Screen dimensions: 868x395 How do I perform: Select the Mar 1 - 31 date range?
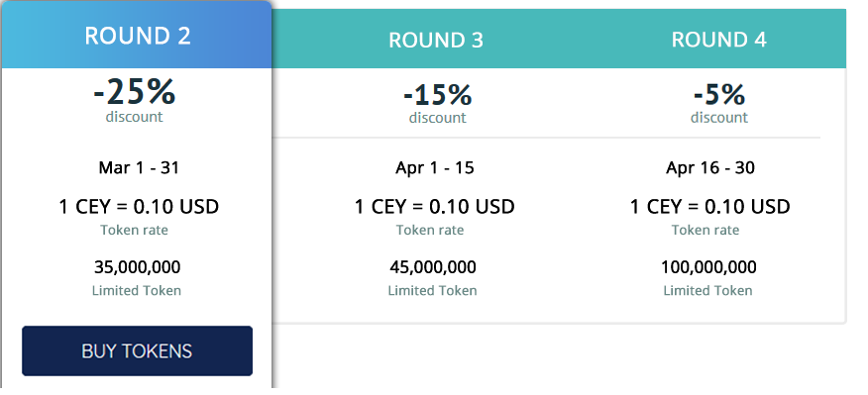click(139, 167)
